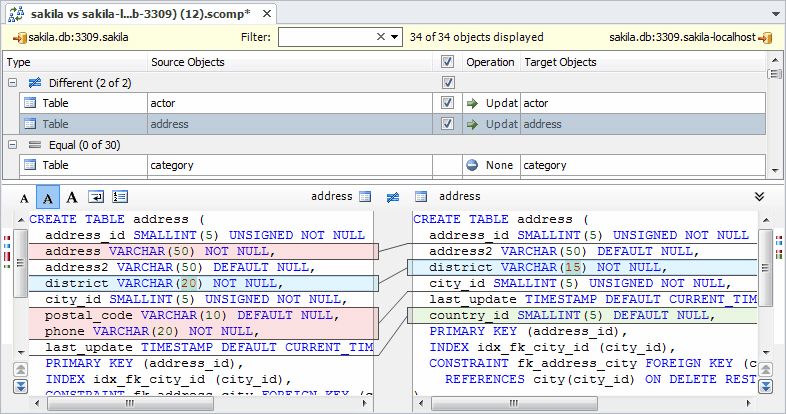Open the Filter dropdown arrow
This screenshot has height=414, width=786.
tap(396, 37)
